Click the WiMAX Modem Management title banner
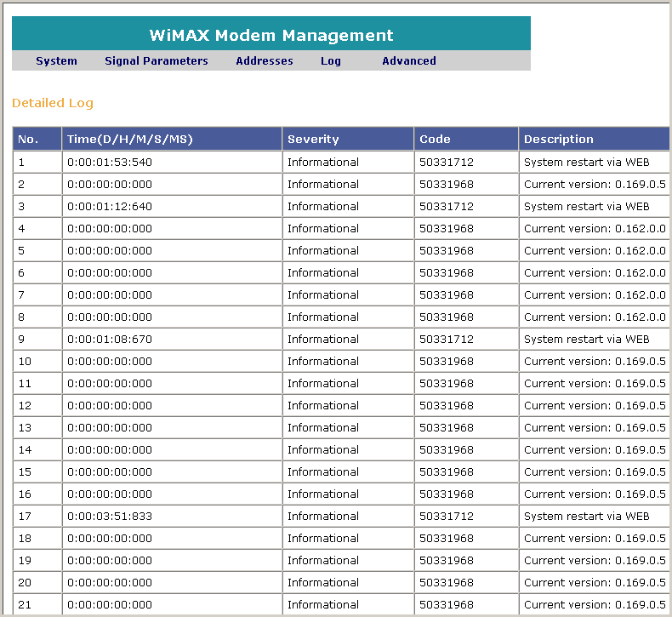The height and width of the screenshot is (617, 672). [271, 35]
